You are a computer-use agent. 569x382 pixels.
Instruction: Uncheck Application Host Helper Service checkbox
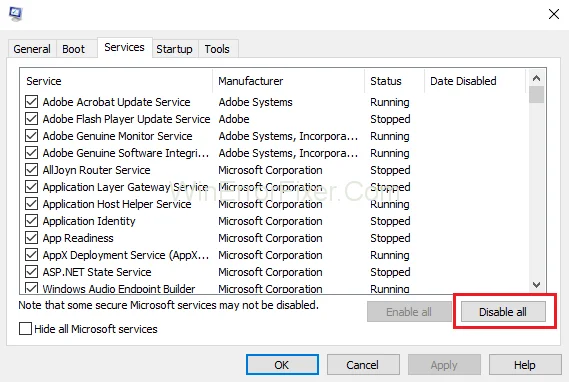[x=32, y=204]
